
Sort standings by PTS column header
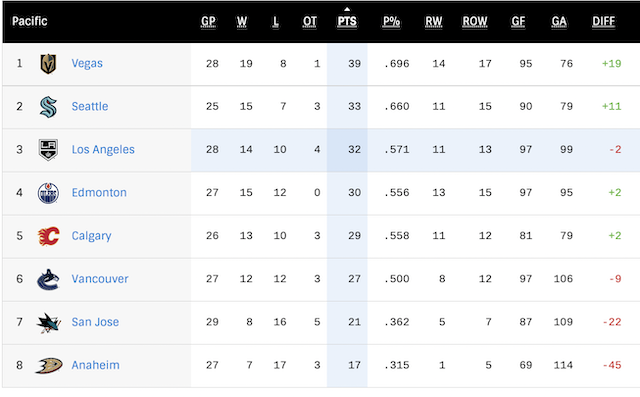click(x=347, y=22)
